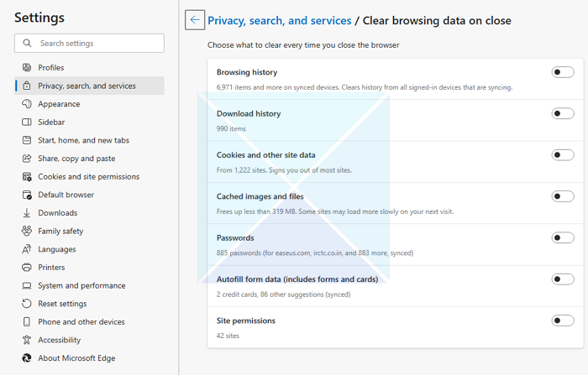Click the Printers icon in sidebar
Image resolution: width=588 pixels, height=375 pixels.
(27, 268)
